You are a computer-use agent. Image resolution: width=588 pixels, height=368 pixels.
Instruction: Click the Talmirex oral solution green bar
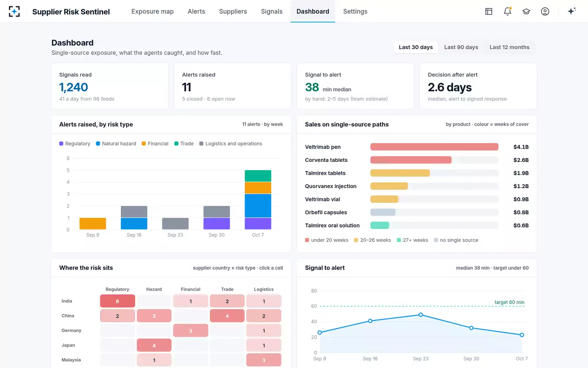(380, 225)
